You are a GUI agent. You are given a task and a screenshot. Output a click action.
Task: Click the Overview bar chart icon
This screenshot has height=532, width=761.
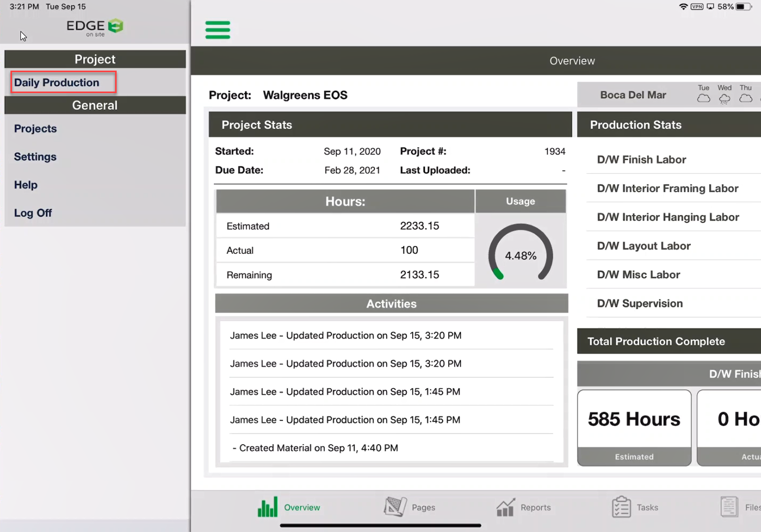pyautogui.click(x=267, y=507)
